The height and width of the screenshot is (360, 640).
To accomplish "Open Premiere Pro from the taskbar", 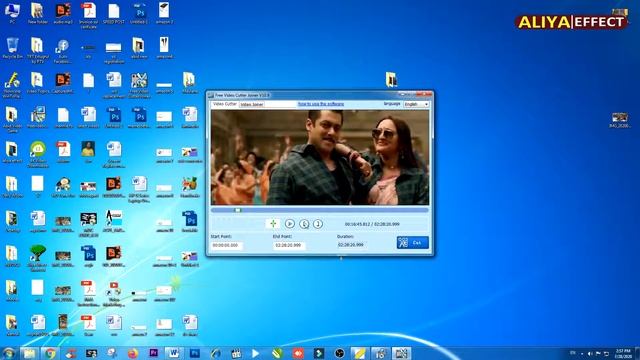I will (153, 353).
